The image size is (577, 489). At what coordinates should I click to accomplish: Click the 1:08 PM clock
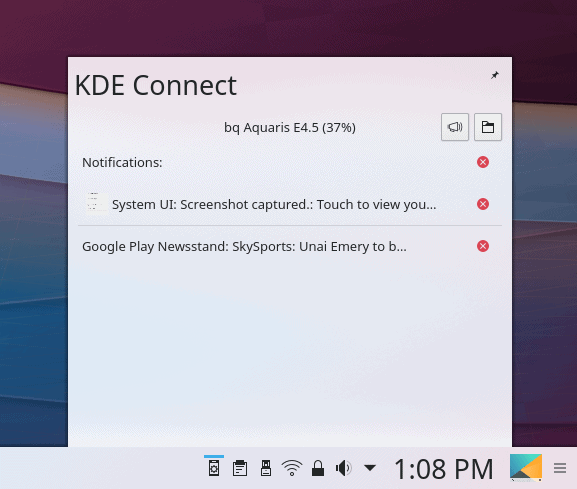(443, 469)
